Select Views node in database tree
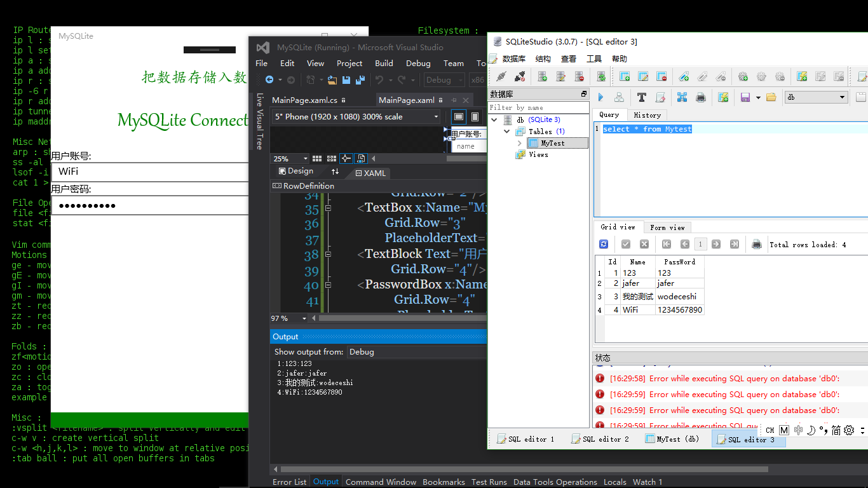This screenshot has height=488, width=868. (x=538, y=154)
